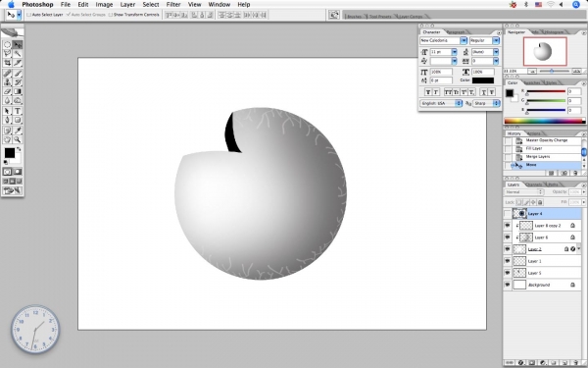
Task: Toggle Show Transform Controls checkbox
Action: pos(110,15)
